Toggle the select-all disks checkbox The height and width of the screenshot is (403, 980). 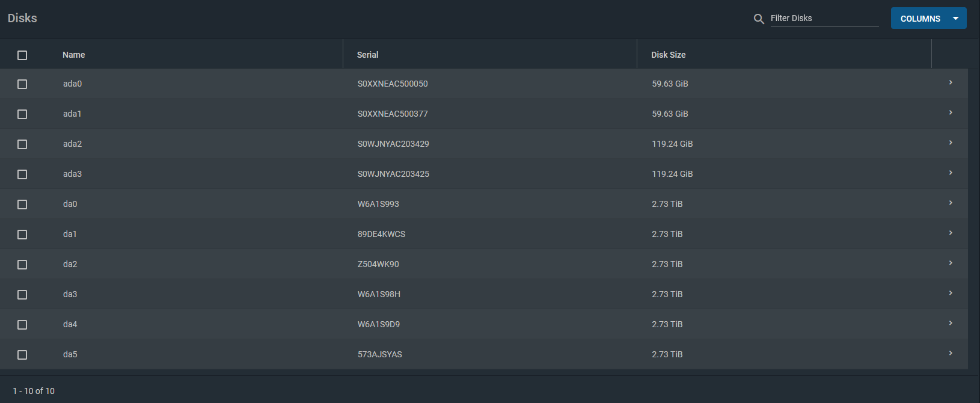click(x=22, y=55)
